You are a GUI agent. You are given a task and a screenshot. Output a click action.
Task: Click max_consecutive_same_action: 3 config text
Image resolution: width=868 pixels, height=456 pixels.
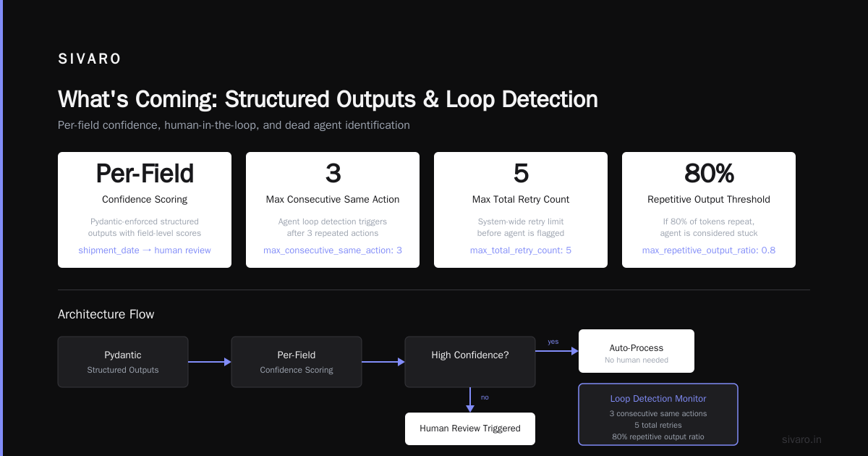pyautogui.click(x=333, y=250)
